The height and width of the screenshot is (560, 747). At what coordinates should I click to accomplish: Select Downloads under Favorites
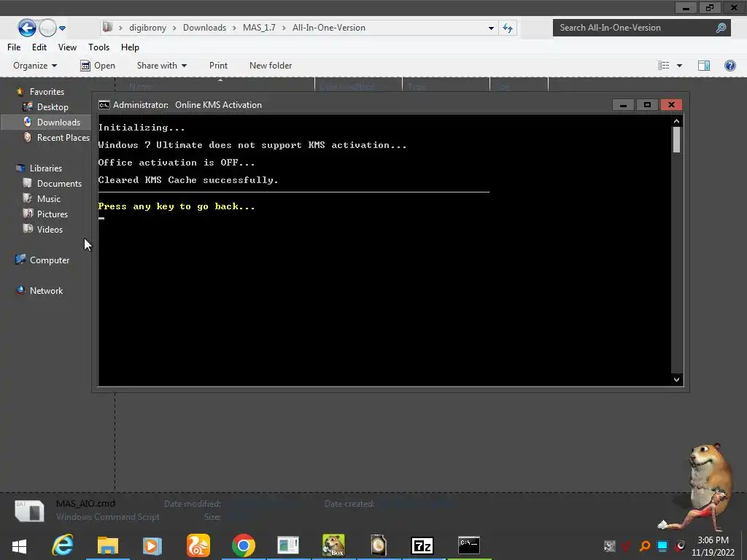click(x=58, y=122)
